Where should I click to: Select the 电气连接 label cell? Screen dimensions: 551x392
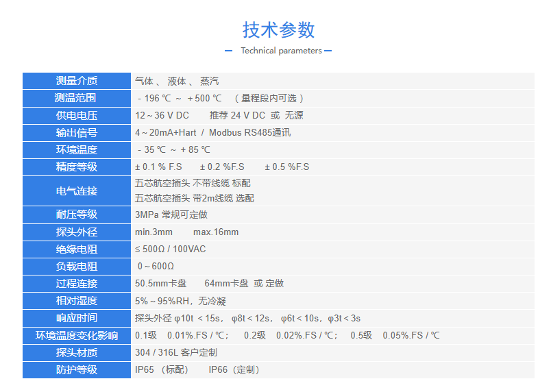tap(77, 191)
